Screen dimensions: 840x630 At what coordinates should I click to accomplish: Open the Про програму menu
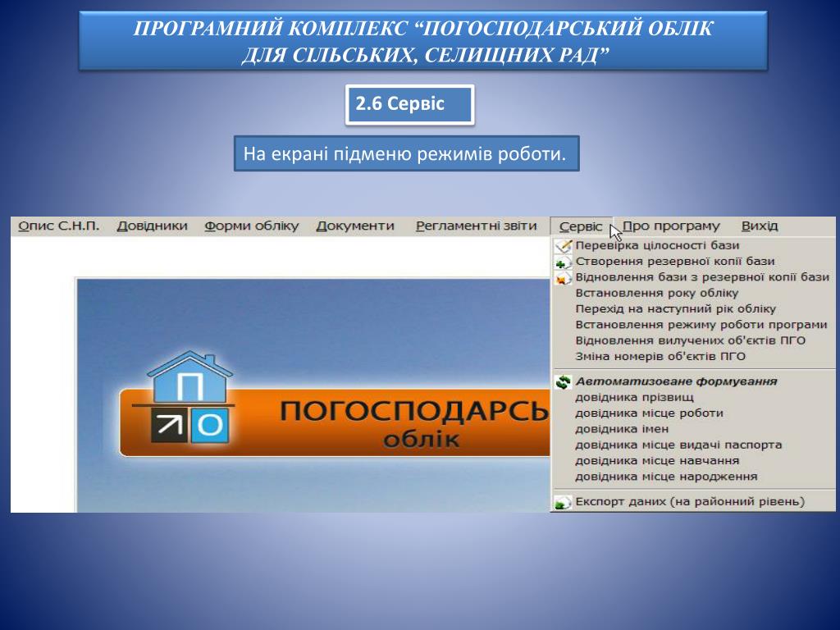click(671, 226)
